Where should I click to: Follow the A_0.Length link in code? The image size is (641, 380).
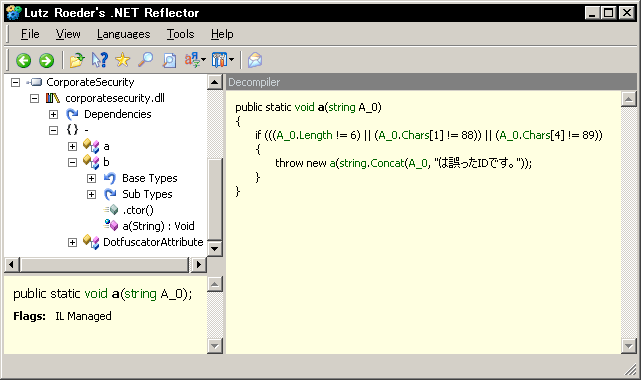click(x=304, y=135)
